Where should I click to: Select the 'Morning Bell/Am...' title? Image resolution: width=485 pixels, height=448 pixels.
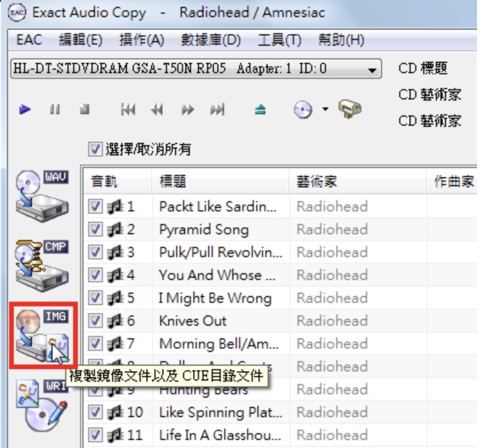[218, 343]
